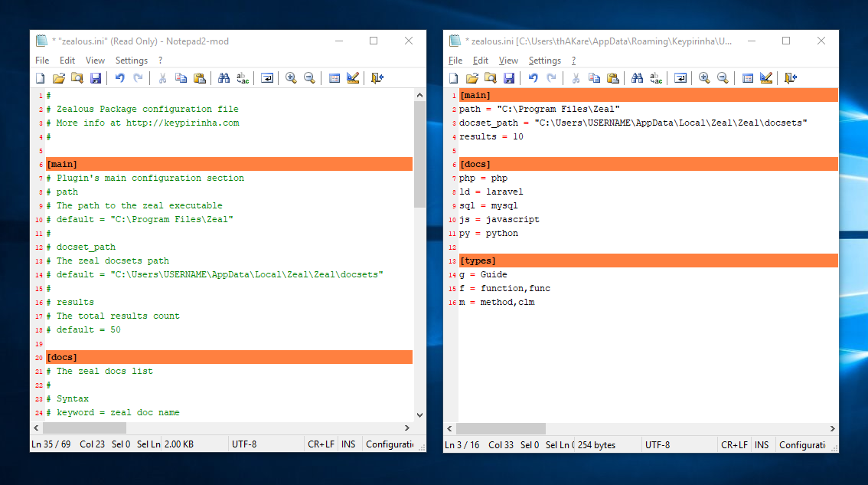Browse file icon in right zealous.ini window
Screen dimensions: 868x485
click(491, 78)
